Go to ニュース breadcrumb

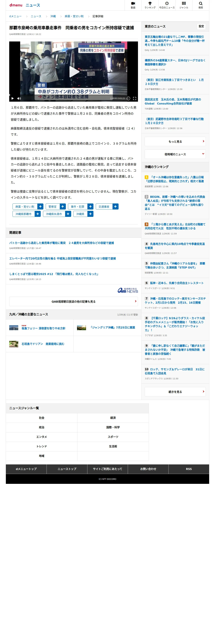tap(36, 16)
